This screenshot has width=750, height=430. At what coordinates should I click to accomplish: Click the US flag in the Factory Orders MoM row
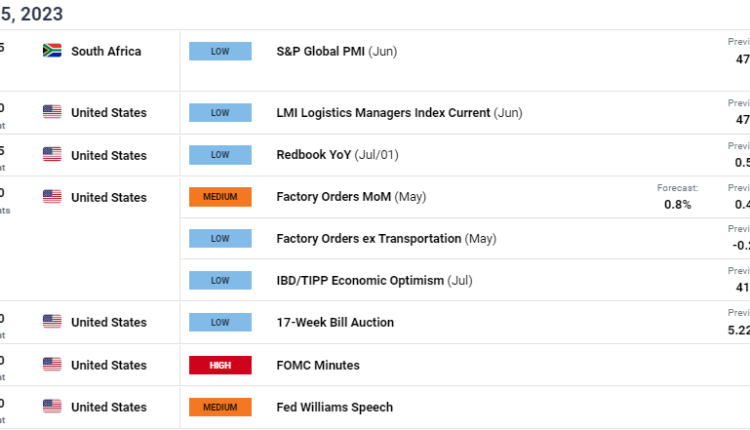(52, 197)
